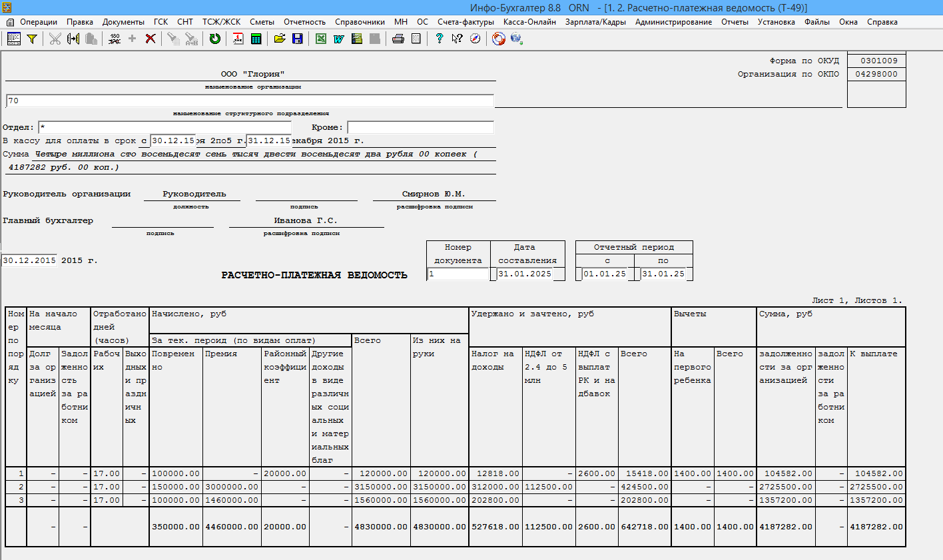
Task: Click row 3 Премия value 1460000.00
Action: click(x=232, y=500)
